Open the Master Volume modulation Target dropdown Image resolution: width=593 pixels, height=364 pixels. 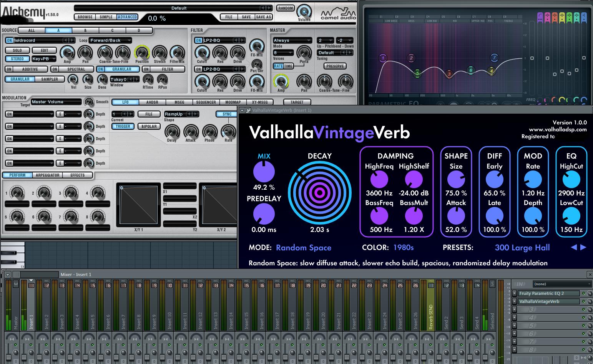(56, 102)
